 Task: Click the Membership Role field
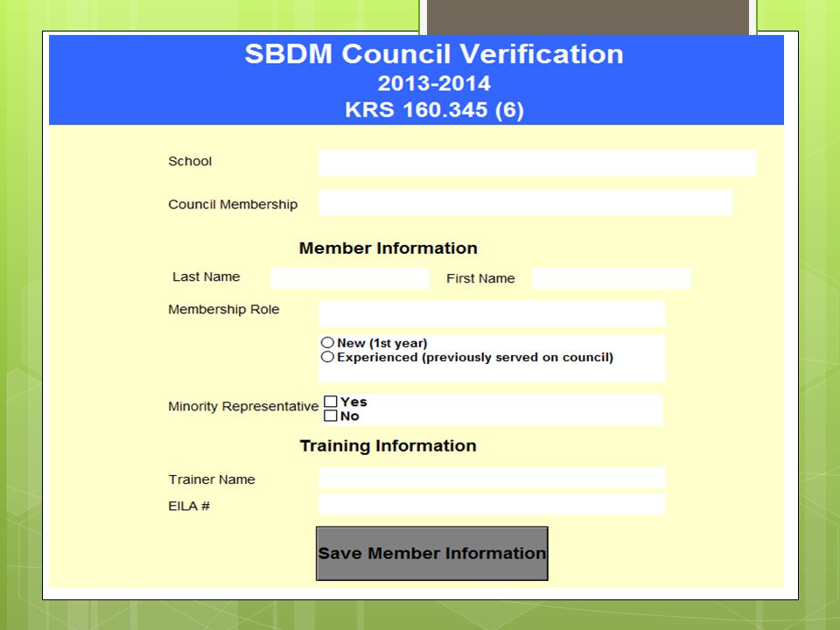pos(492,313)
